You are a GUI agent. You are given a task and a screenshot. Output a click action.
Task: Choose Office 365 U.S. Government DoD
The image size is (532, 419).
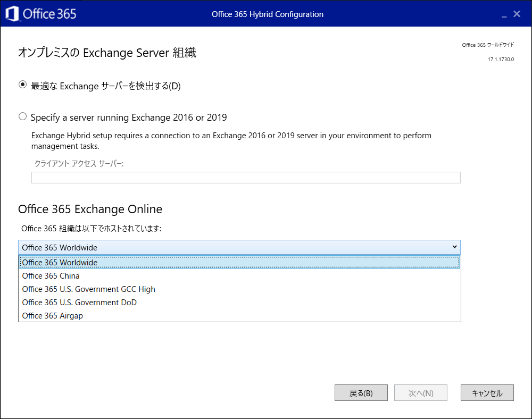click(239, 303)
